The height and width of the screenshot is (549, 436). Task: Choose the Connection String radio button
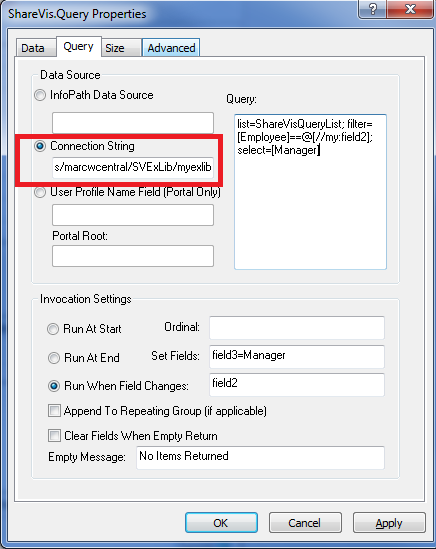point(40,146)
